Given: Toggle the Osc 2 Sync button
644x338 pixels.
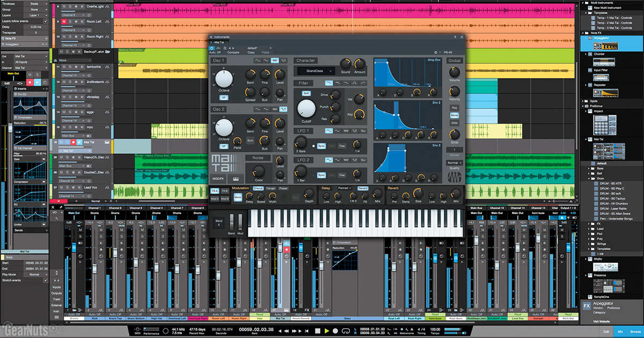Looking at the screenshot, I should tap(250, 141).
